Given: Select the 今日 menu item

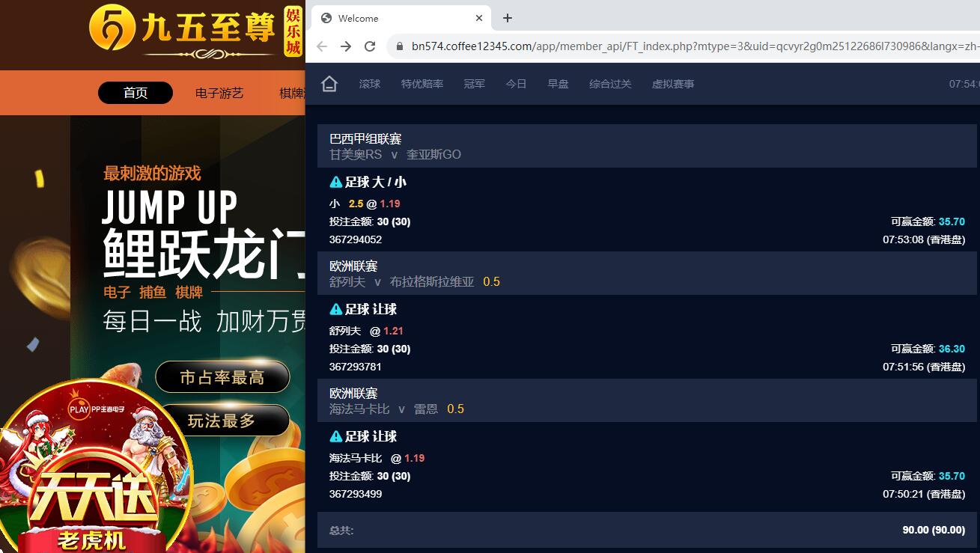Looking at the screenshot, I should tap(517, 84).
